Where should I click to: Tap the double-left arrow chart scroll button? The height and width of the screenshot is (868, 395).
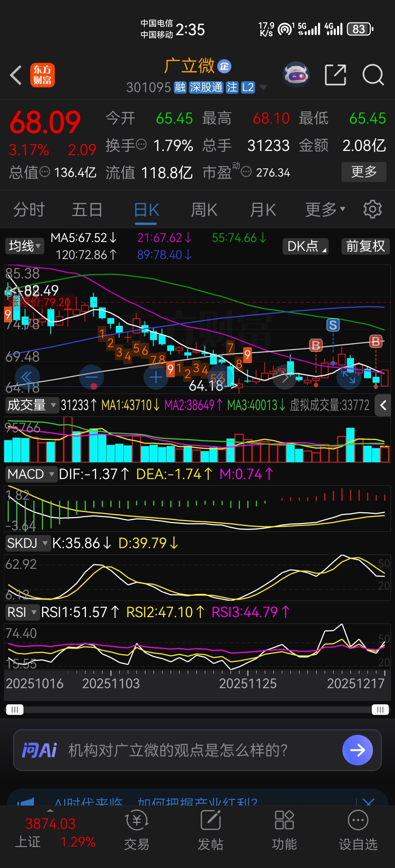(27, 377)
